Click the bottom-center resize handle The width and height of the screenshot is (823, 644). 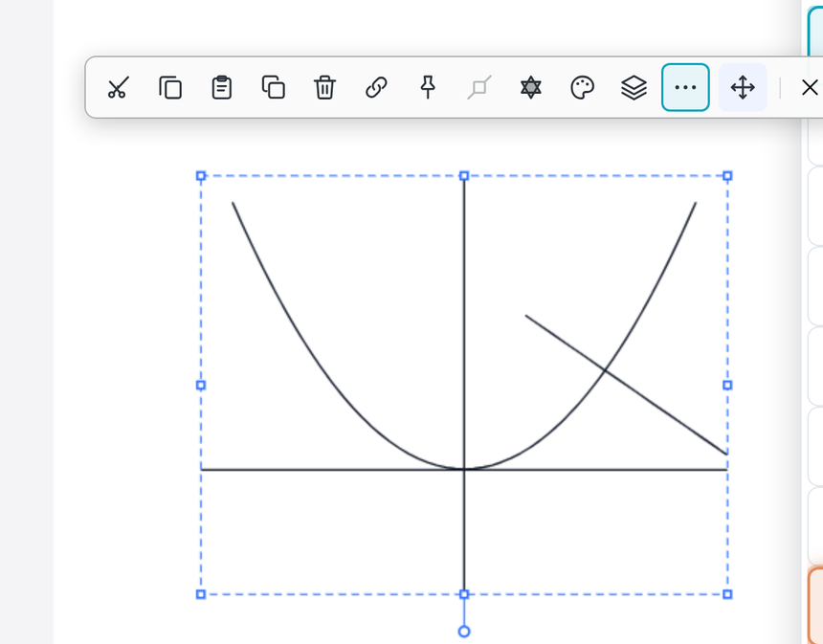(464, 594)
